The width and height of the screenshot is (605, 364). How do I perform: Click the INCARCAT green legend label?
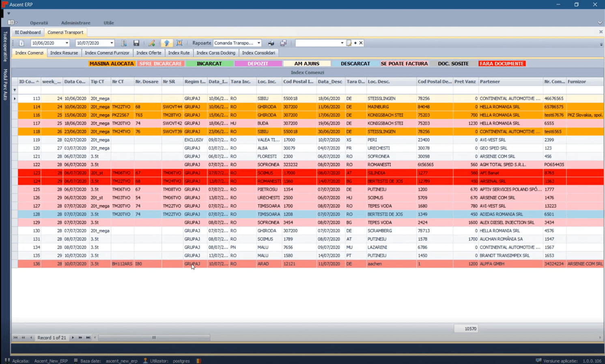click(x=209, y=64)
